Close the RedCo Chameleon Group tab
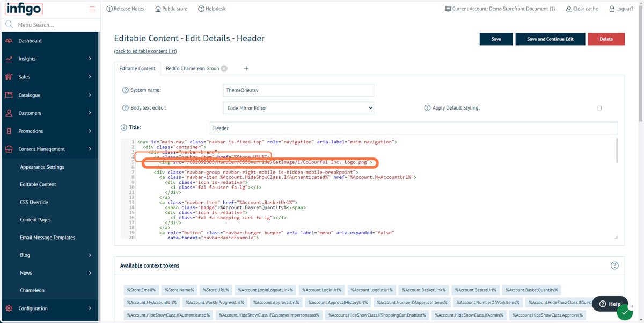This screenshot has height=323, width=644. click(224, 68)
